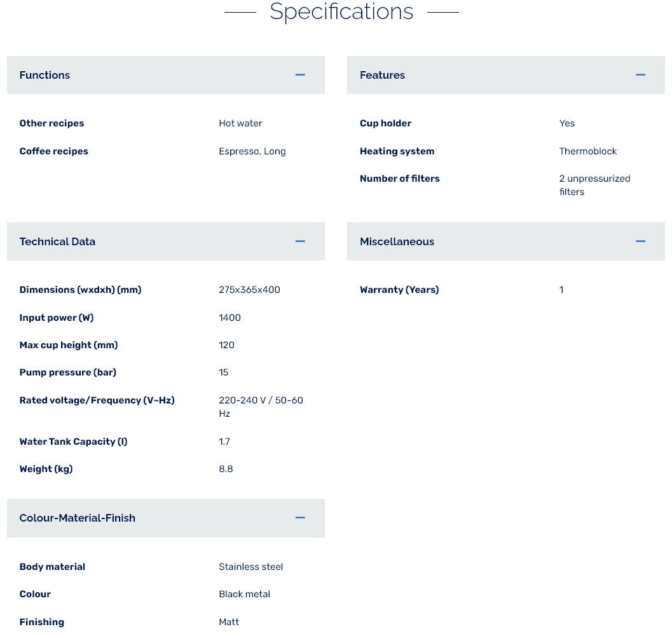672x636 pixels.
Task: Collapse Colour-Material-Finish with minus icon
Action: pyautogui.click(x=300, y=518)
